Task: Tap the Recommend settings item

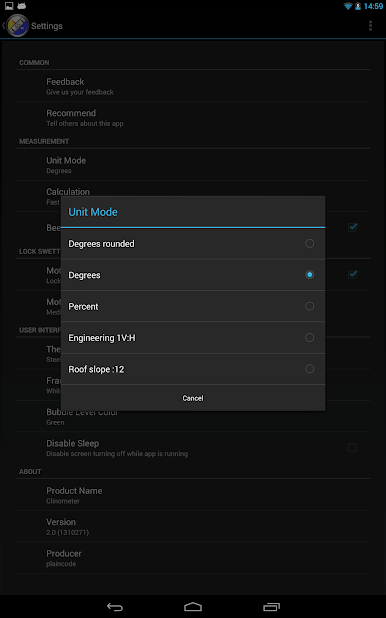Action: click(193, 117)
